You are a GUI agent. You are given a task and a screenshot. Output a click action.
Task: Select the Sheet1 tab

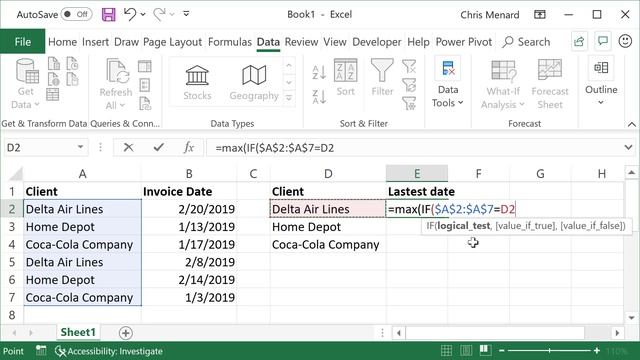point(78,332)
